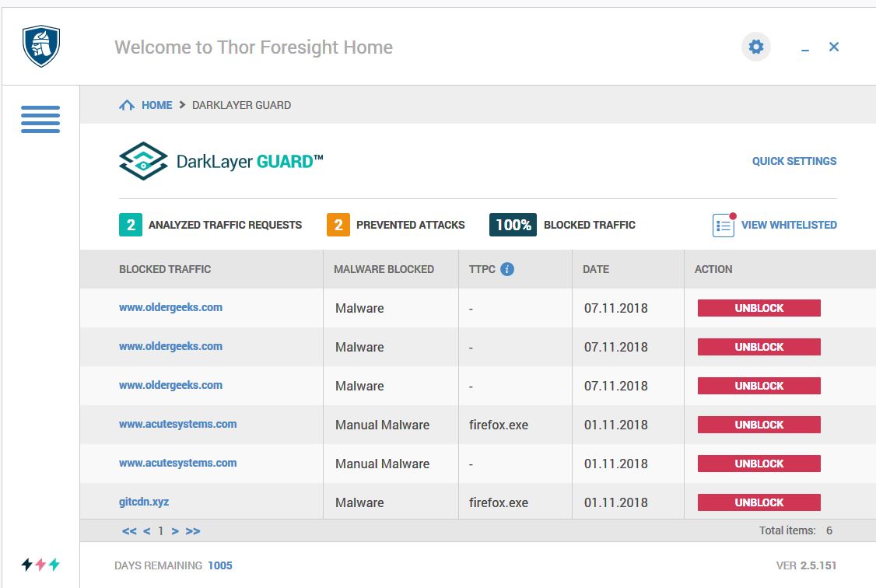The height and width of the screenshot is (588, 876).
Task: Open VIEW WHITELISTED list
Action: pos(789,225)
